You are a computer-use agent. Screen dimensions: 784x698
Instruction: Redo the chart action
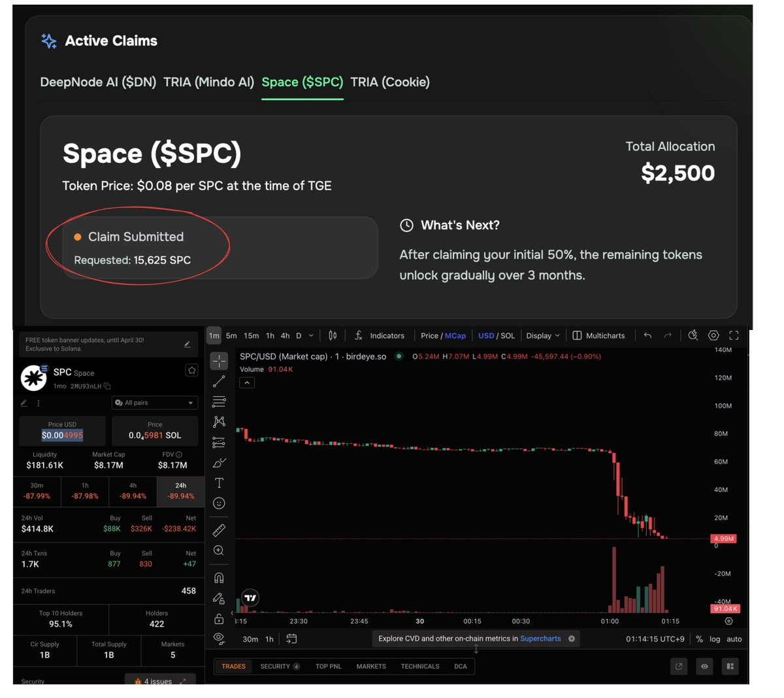(668, 335)
